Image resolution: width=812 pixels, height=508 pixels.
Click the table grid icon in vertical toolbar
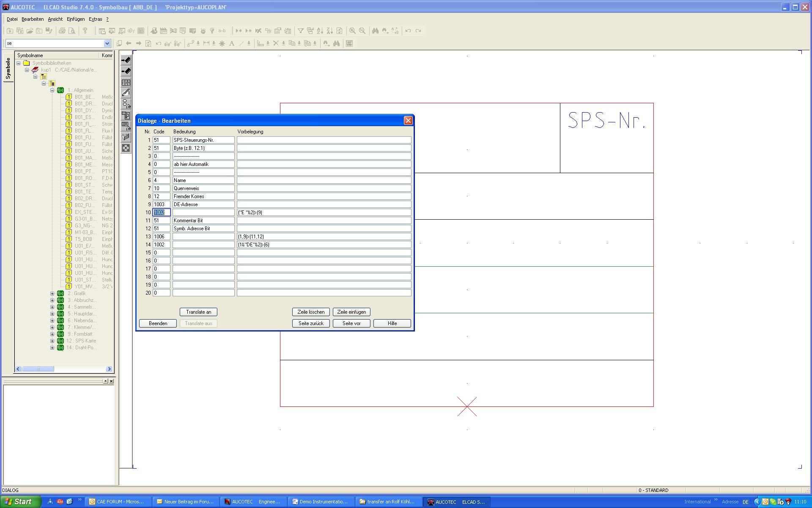[x=126, y=83]
